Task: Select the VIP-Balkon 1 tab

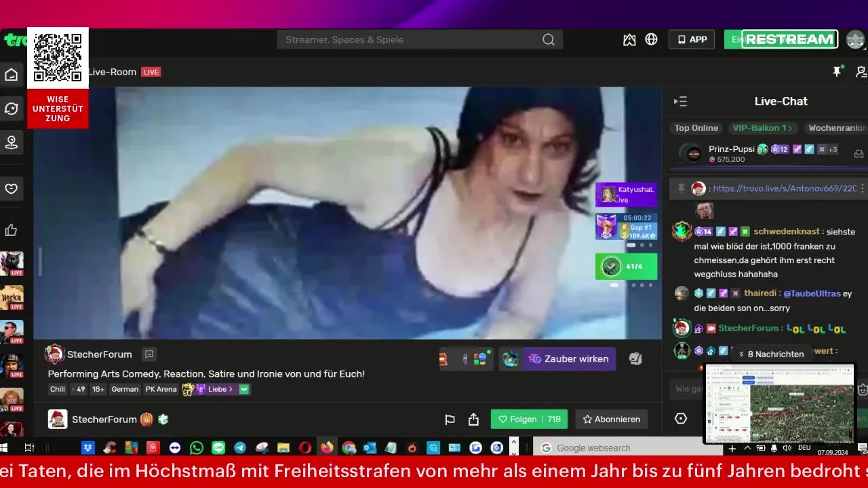Action: 762,128
